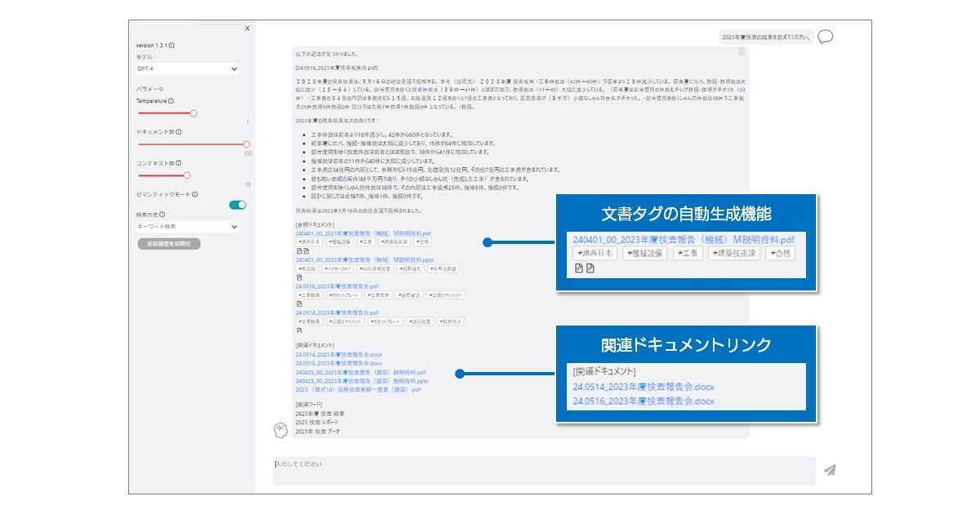
Task: Click the 検索方式 info icon
Action: point(163,215)
